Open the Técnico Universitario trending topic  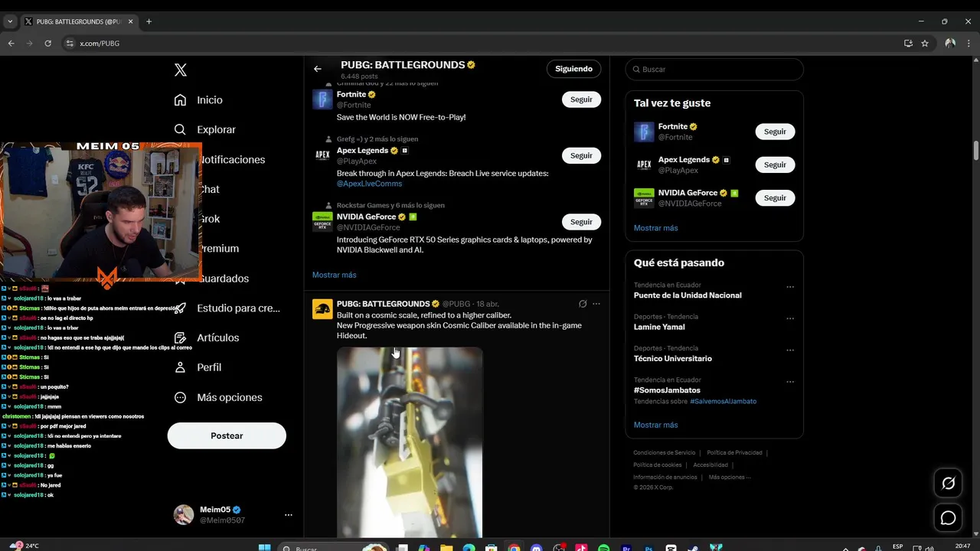pyautogui.click(x=673, y=358)
